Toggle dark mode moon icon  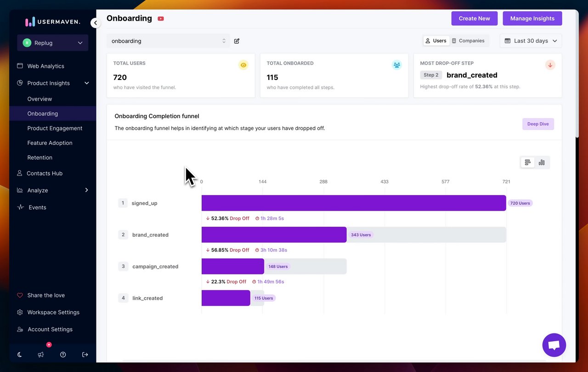tap(20, 355)
